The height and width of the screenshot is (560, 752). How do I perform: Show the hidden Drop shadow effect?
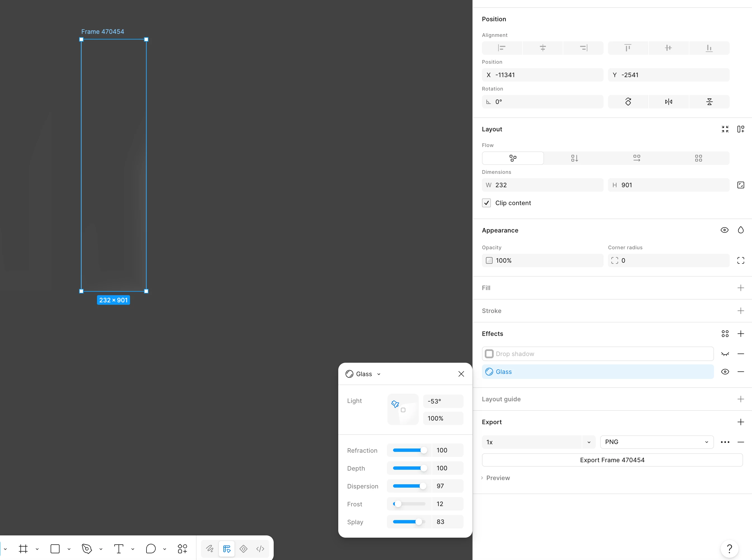pos(725,354)
